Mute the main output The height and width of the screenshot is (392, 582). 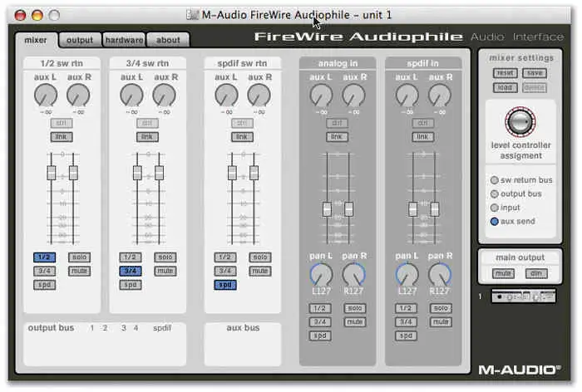pyautogui.click(x=503, y=273)
